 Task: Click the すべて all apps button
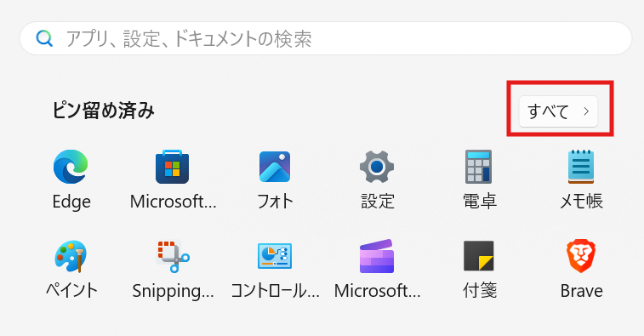pos(559,111)
